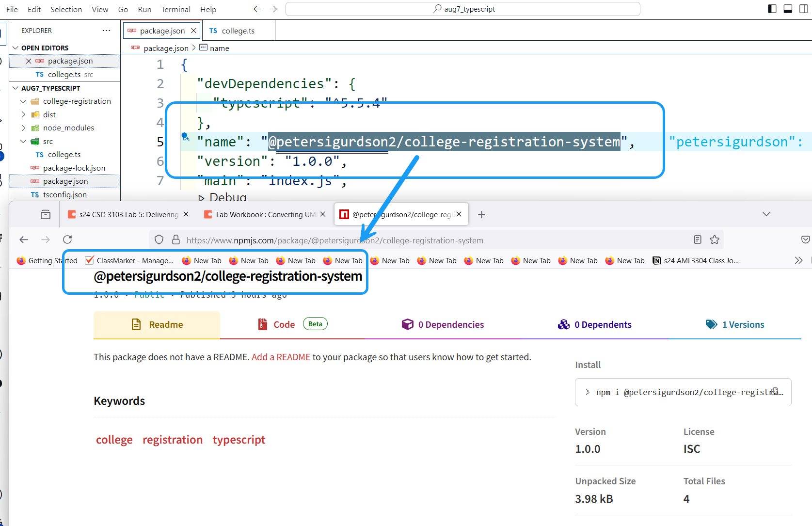Click the tracking protection shield icon
812x526 pixels.
click(x=159, y=239)
